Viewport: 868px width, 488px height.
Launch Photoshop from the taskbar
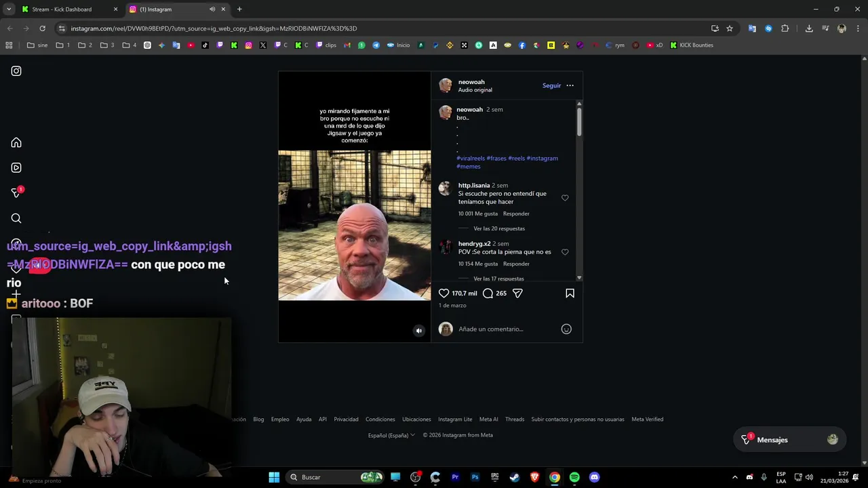coord(475,477)
